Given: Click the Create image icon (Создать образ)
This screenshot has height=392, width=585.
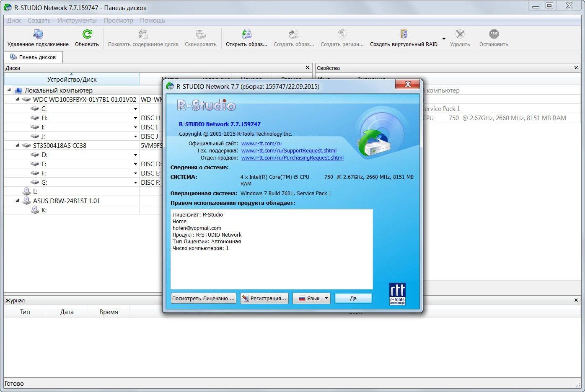Looking at the screenshot, I should tap(294, 34).
